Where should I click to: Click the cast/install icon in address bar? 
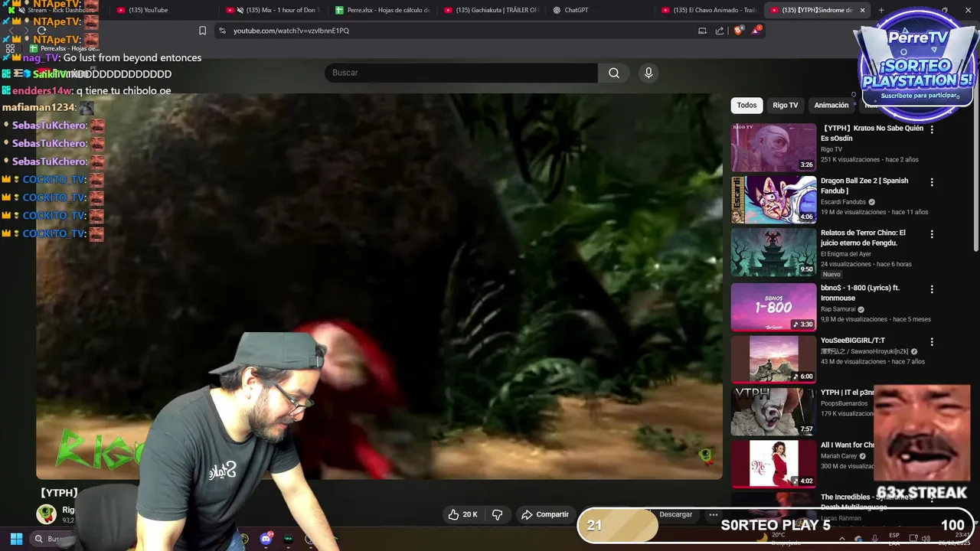pyautogui.click(x=702, y=31)
